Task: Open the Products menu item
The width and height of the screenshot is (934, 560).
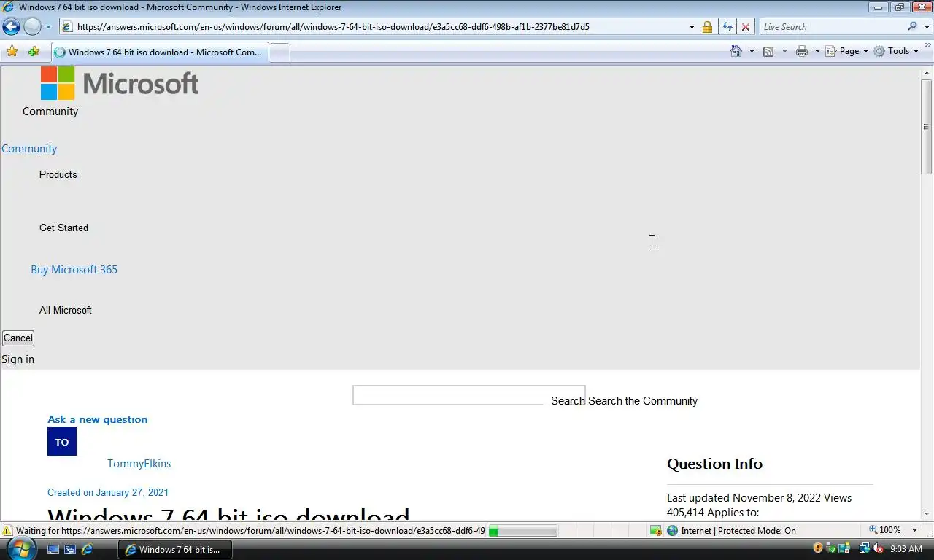Action: pyautogui.click(x=58, y=175)
